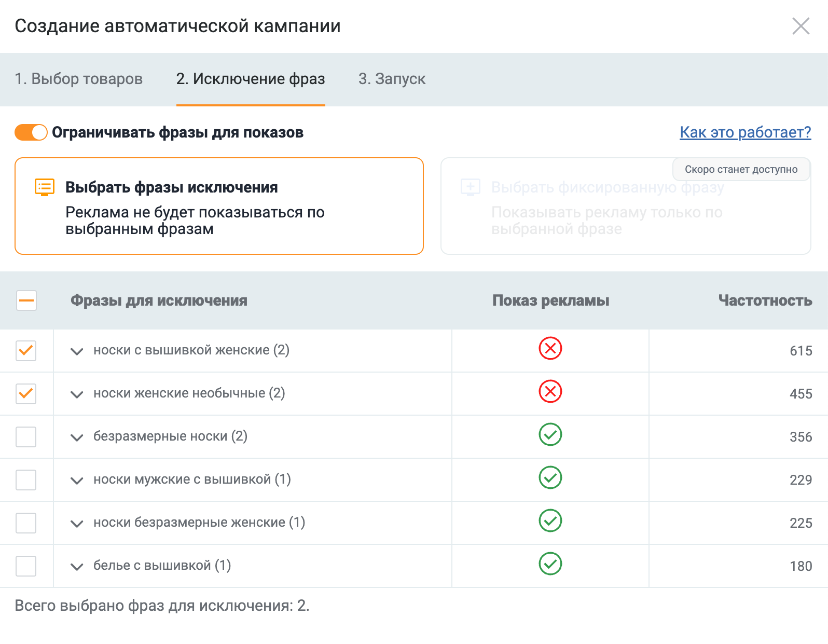828x644 pixels.
Task: Click the Частотность column header
Action: pyautogui.click(x=765, y=300)
